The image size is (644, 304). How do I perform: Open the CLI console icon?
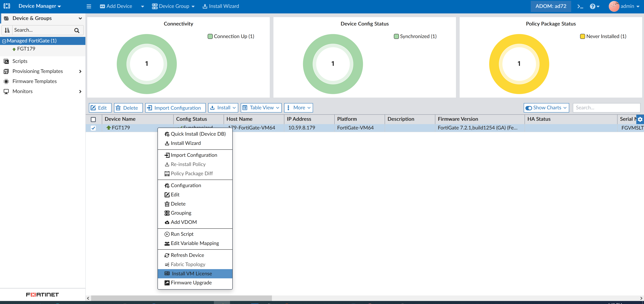580,6
